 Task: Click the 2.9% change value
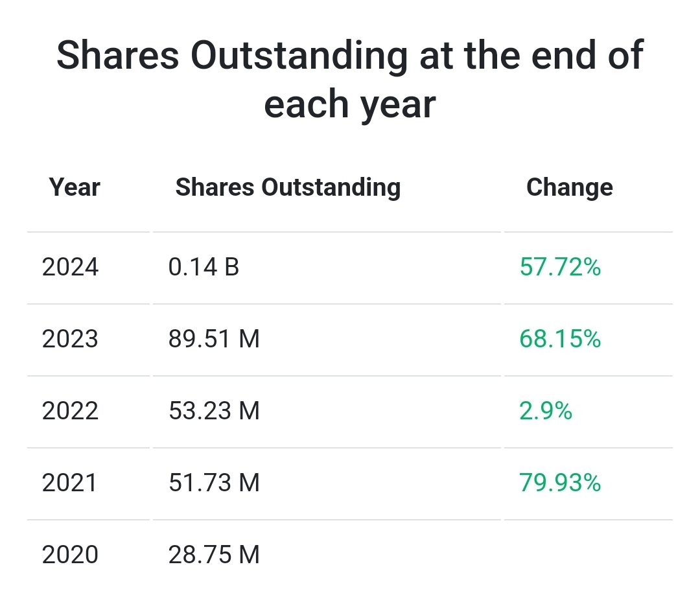pyautogui.click(x=546, y=411)
